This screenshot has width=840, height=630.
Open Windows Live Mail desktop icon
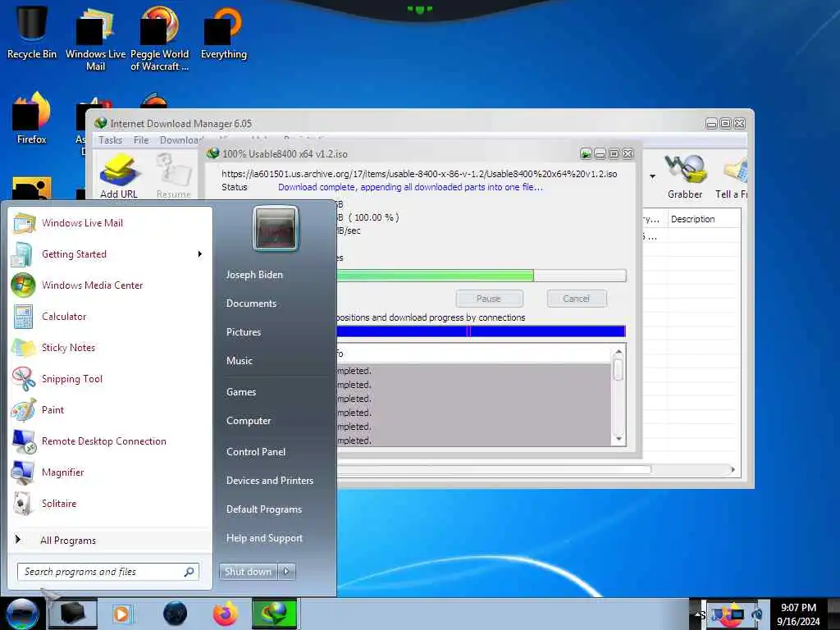coord(95,38)
